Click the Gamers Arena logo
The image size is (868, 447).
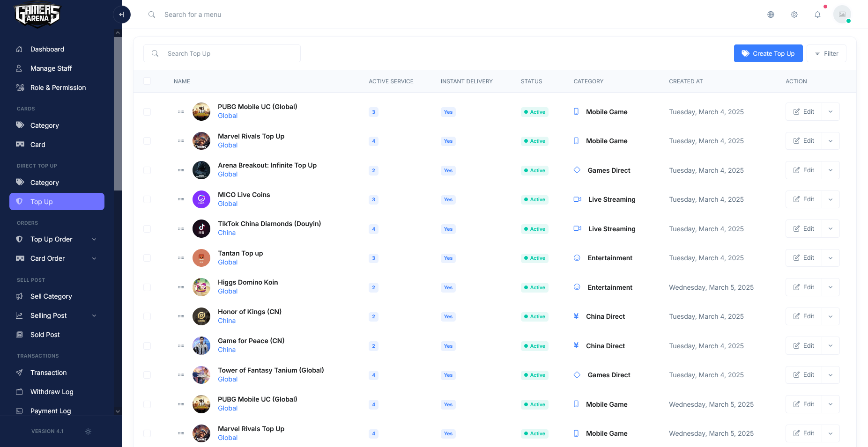click(37, 15)
